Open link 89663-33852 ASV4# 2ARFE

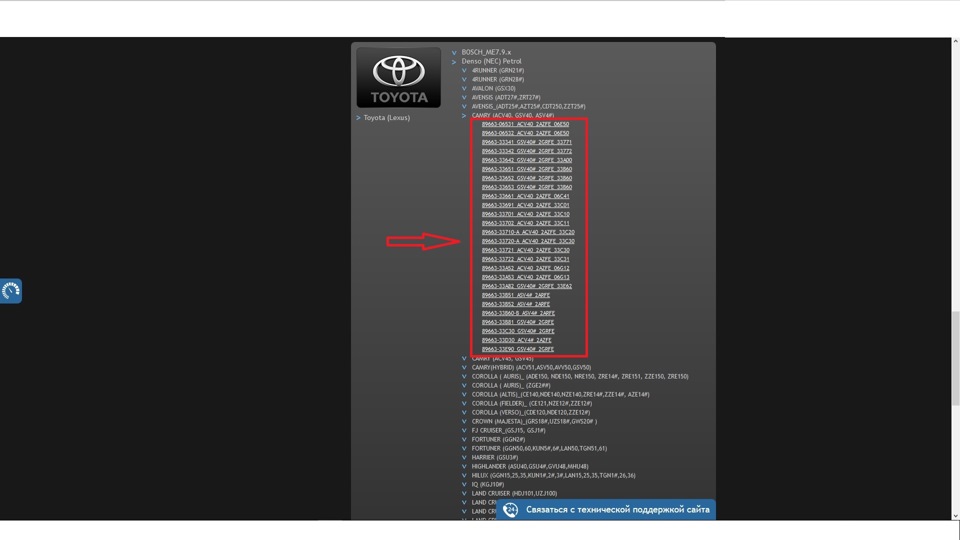pyautogui.click(x=516, y=304)
